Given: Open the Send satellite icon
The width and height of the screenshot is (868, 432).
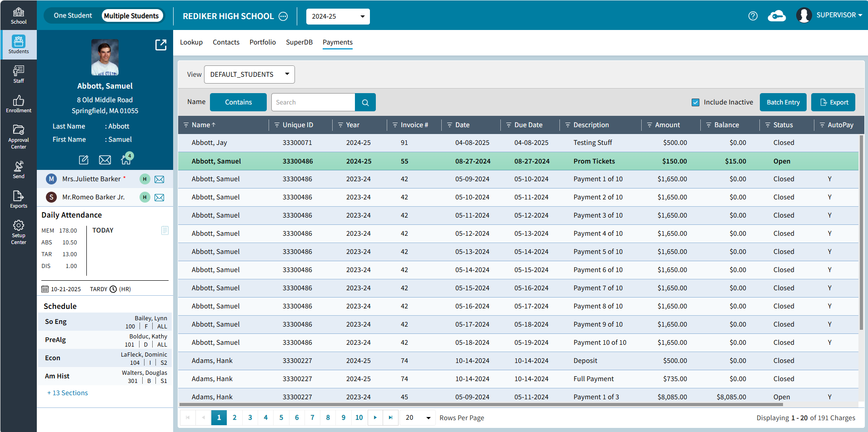Looking at the screenshot, I should point(19,169).
